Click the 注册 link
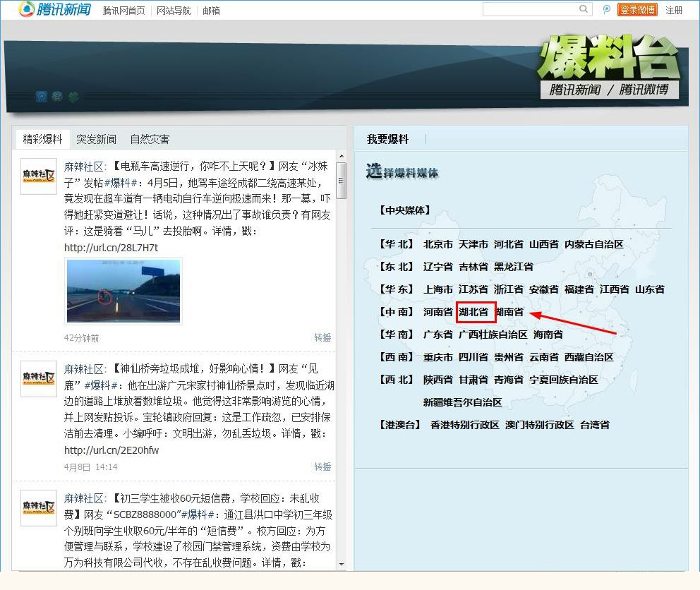The image size is (700, 590). click(674, 11)
